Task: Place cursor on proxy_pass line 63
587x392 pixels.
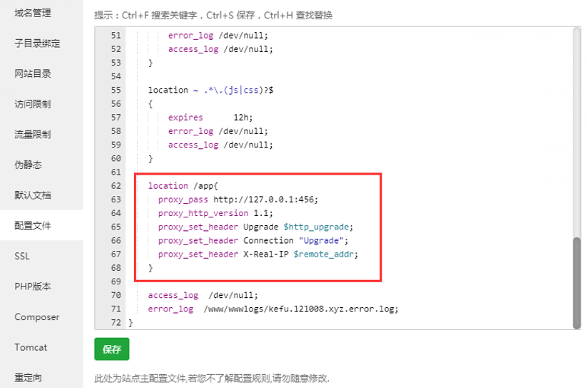Action: coord(238,200)
